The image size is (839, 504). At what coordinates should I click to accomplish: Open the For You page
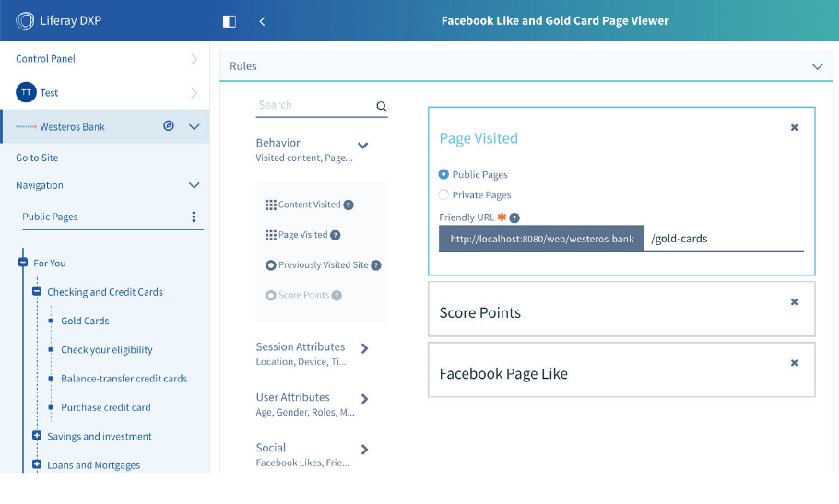pos(49,263)
